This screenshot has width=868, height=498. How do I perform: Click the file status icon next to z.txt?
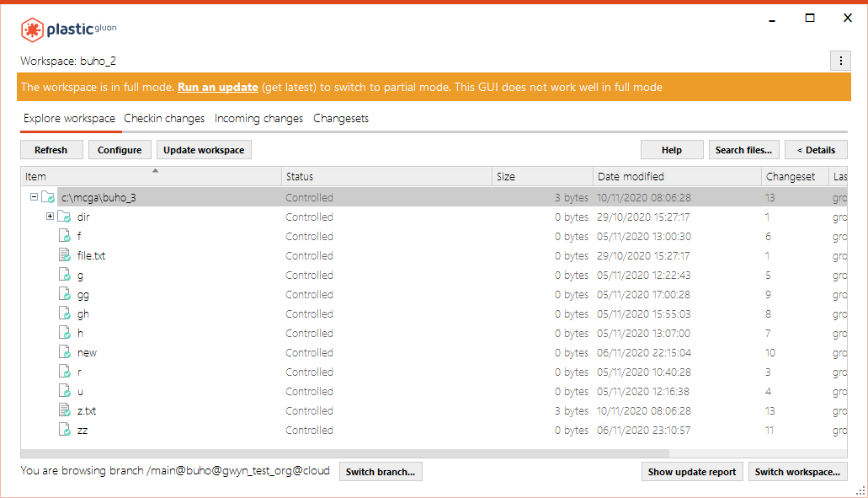pyautogui.click(x=64, y=410)
